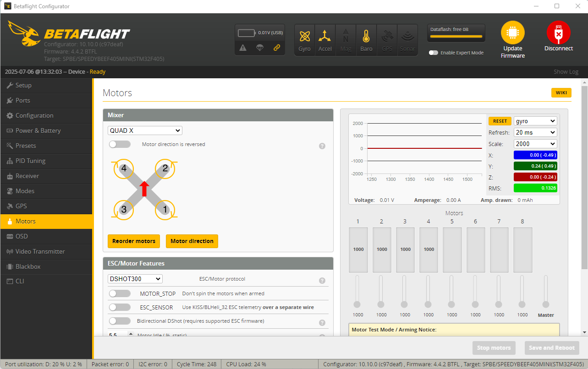
Task: Click the green RMS value box
Action: tap(535, 188)
